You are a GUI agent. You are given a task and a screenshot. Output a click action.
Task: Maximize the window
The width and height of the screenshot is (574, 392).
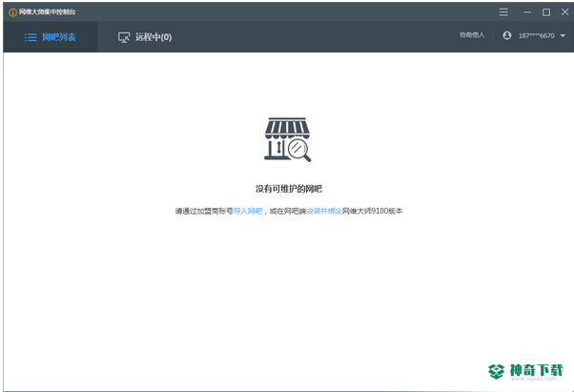click(x=546, y=12)
